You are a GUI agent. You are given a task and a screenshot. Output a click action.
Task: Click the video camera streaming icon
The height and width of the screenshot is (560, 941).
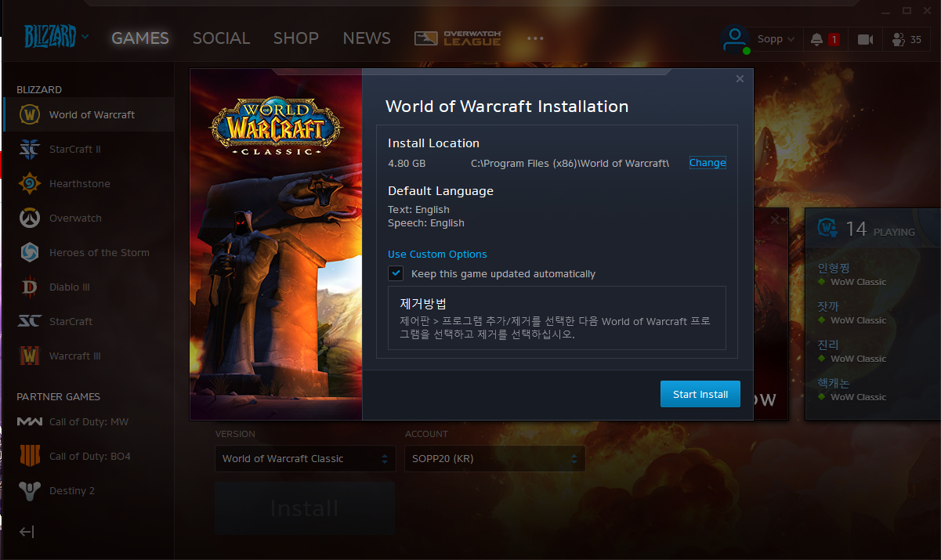(865, 39)
